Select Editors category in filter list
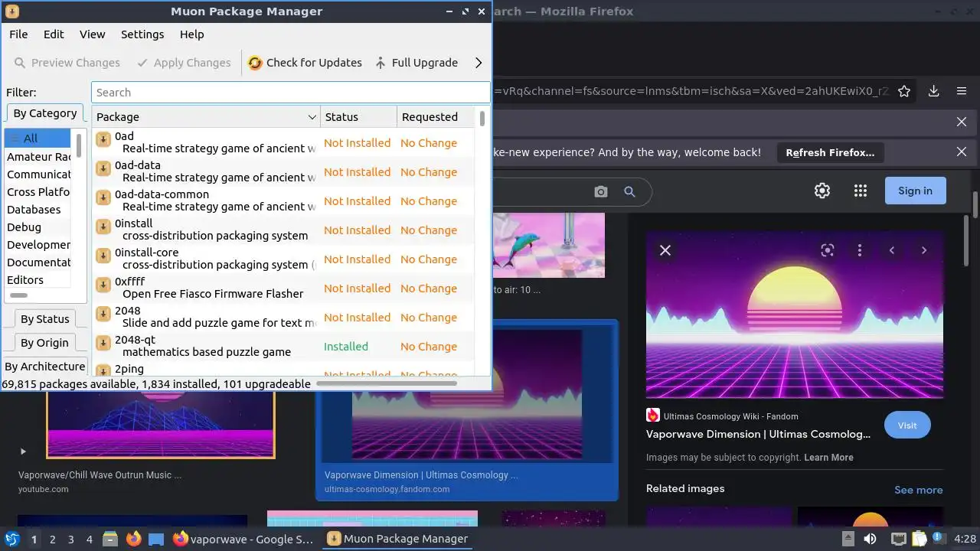This screenshot has width=980, height=551. tap(38, 280)
